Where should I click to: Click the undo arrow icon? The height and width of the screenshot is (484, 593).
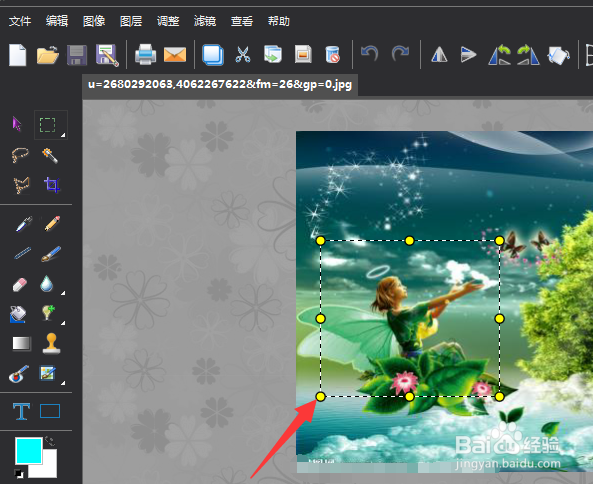coord(369,53)
